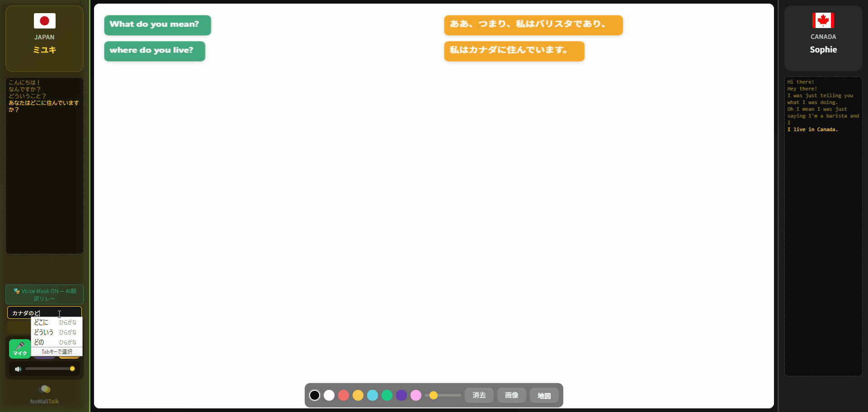Image resolution: width=868 pixels, height=412 pixels.
Task: Click the Tabキーで選択 hint row
Action: pos(56,352)
